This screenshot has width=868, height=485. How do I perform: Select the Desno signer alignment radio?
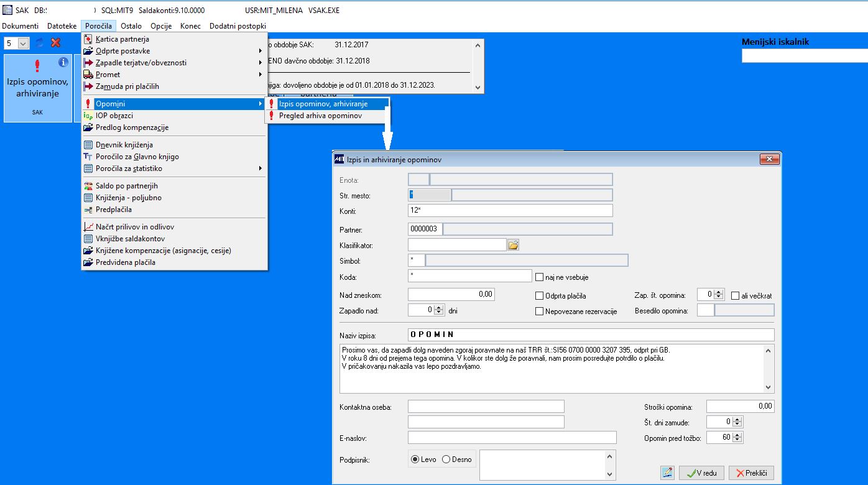point(446,460)
